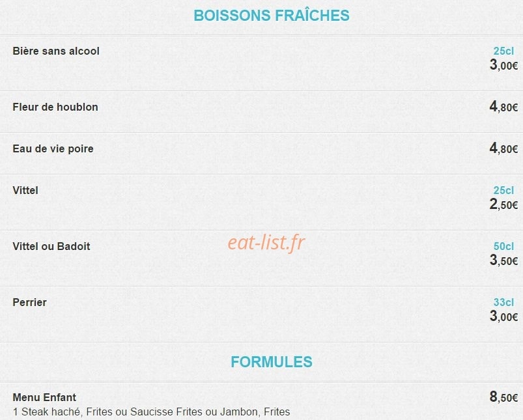Select the Vittel menu item
Viewport: 523px width, 420px height.
click(25, 191)
